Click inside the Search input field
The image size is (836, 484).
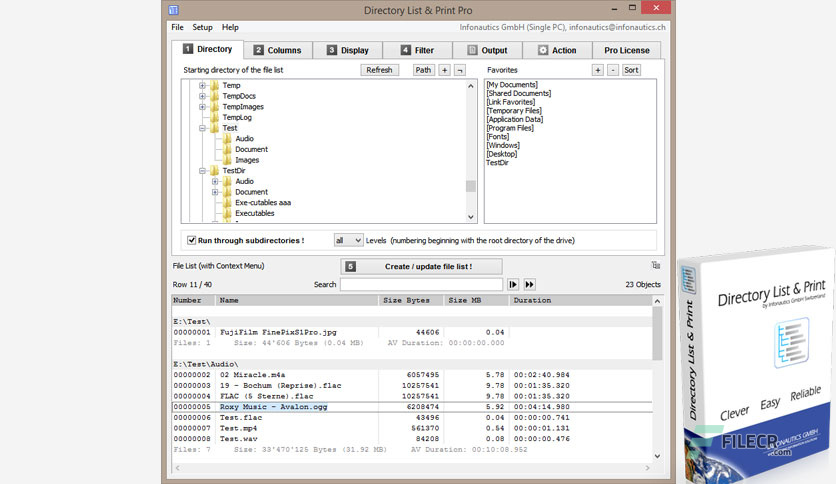point(421,285)
